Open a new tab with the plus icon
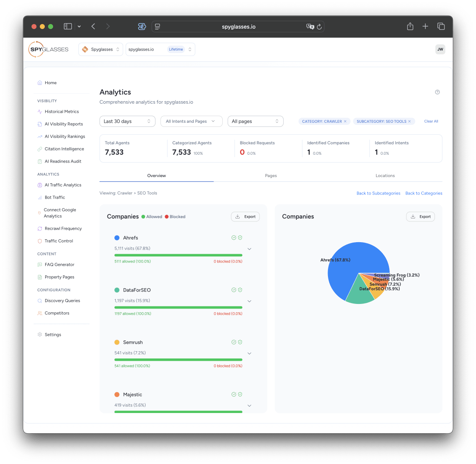This screenshot has width=476, height=464. pos(425,27)
